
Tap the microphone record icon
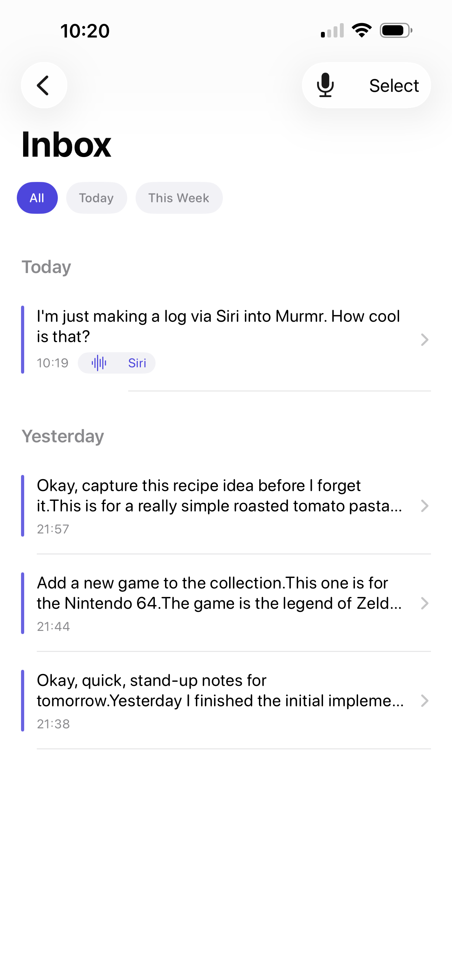(x=325, y=85)
